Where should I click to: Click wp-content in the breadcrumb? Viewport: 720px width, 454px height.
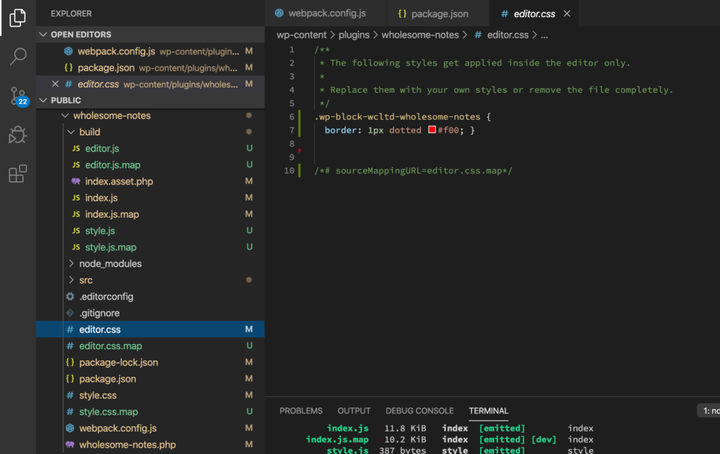click(301, 35)
